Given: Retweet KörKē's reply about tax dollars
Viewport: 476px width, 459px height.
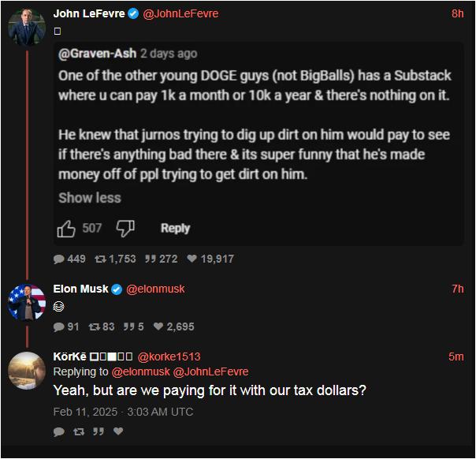Looking at the screenshot, I should click(78, 431).
